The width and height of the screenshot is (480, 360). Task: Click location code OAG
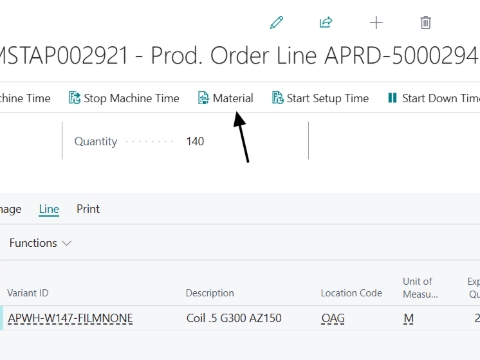click(x=333, y=318)
